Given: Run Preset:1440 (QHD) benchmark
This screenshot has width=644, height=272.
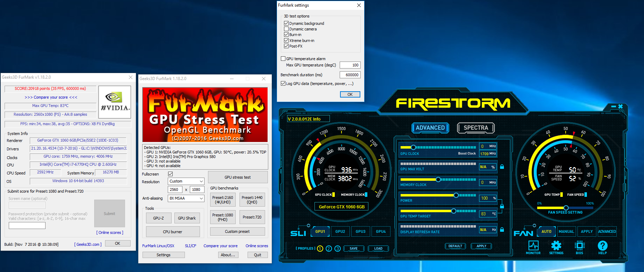Looking at the screenshot, I should [252, 200].
